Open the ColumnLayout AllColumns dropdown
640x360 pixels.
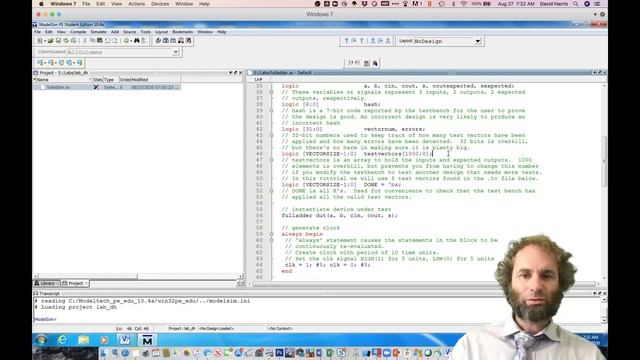tap(176, 52)
